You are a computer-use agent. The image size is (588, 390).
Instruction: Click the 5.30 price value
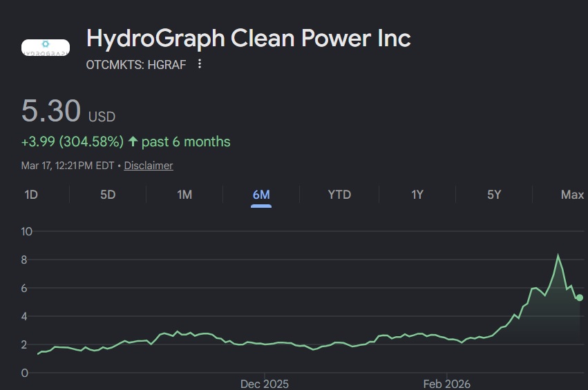pos(51,111)
